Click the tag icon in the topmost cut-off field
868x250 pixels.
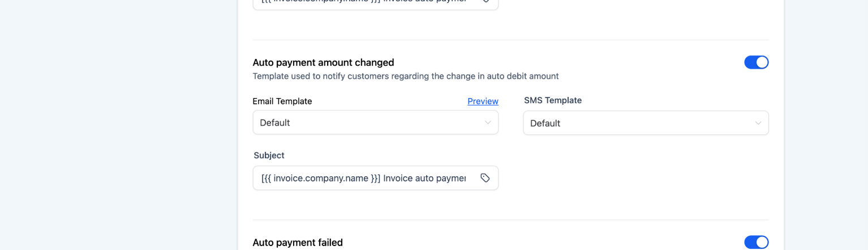485,1
